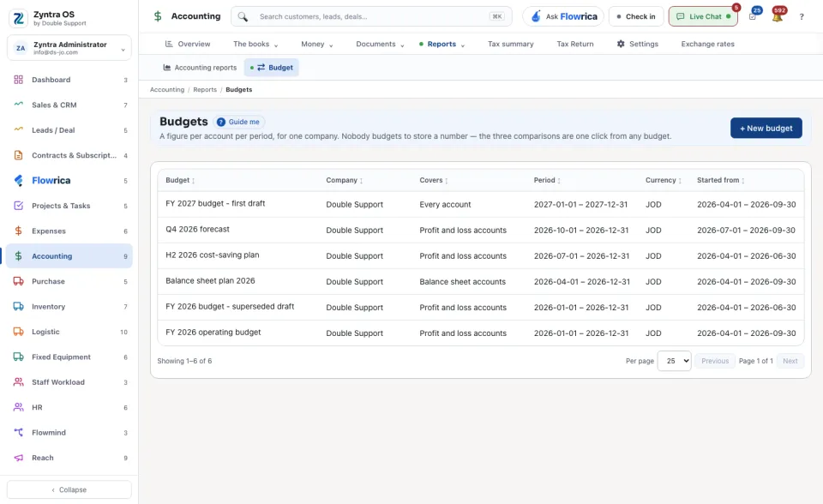Image resolution: width=823 pixels, height=504 pixels.
Task: Open Purchase truck icon
Action: [x=18, y=281]
